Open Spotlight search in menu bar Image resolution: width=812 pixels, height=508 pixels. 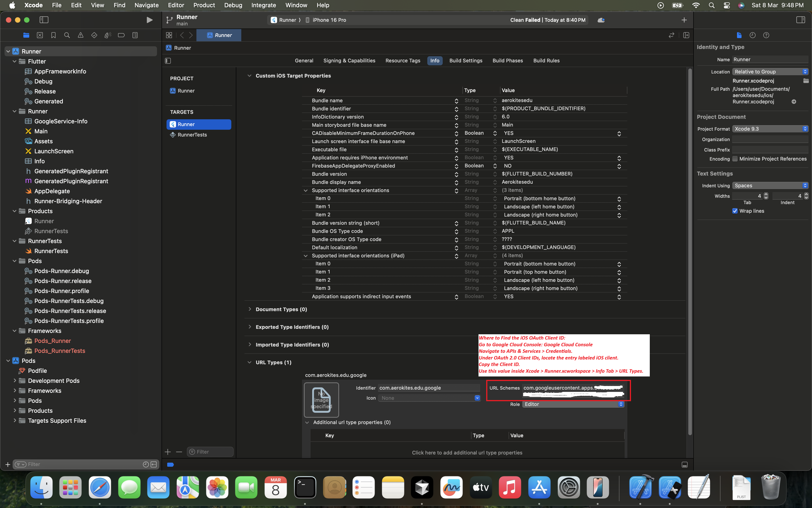[x=711, y=5]
